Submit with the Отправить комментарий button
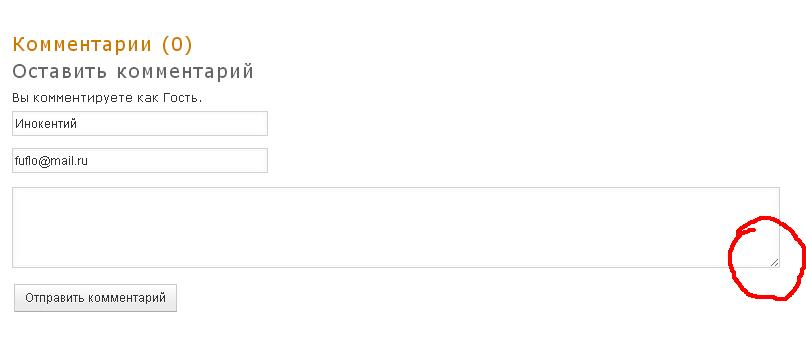This screenshot has width=806, height=363. pos(95,298)
